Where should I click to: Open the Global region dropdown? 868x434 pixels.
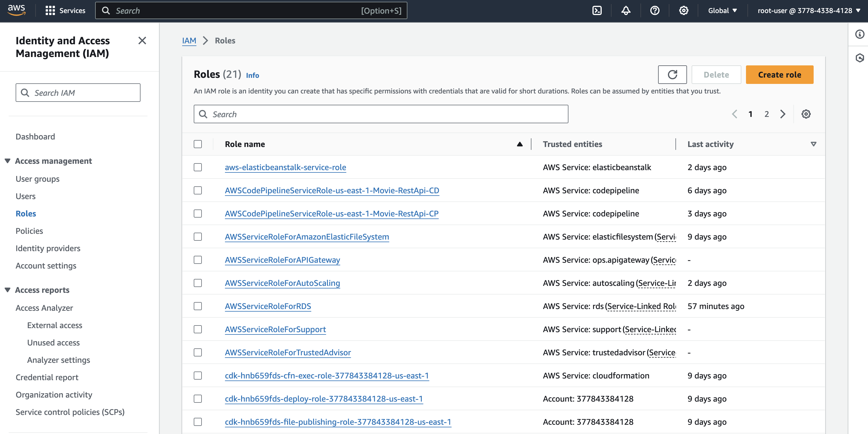(x=722, y=10)
